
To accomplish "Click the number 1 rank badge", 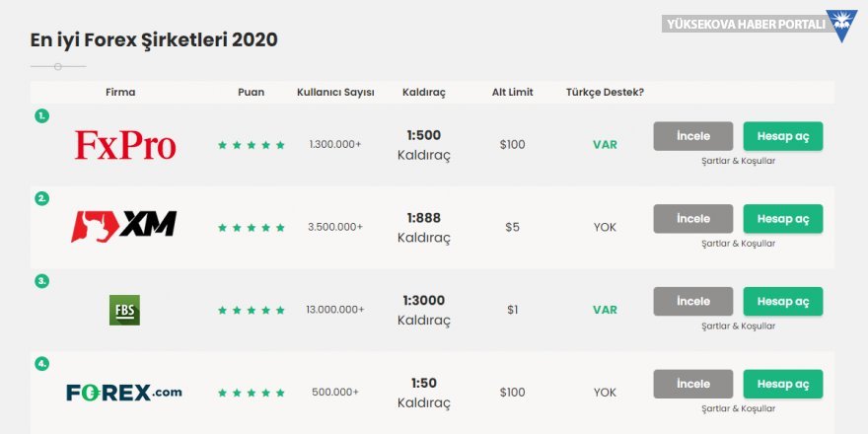I will point(41,115).
